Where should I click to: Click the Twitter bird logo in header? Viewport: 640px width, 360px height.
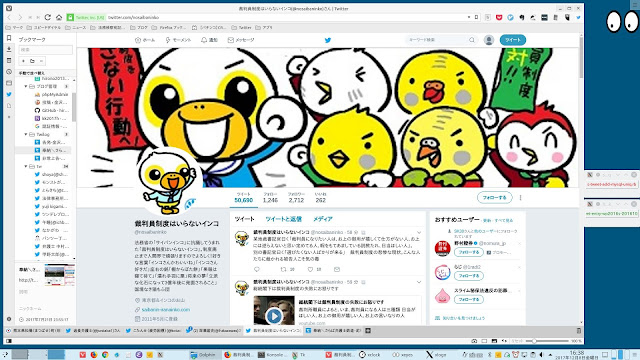pyautogui.click(x=328, y=40)
